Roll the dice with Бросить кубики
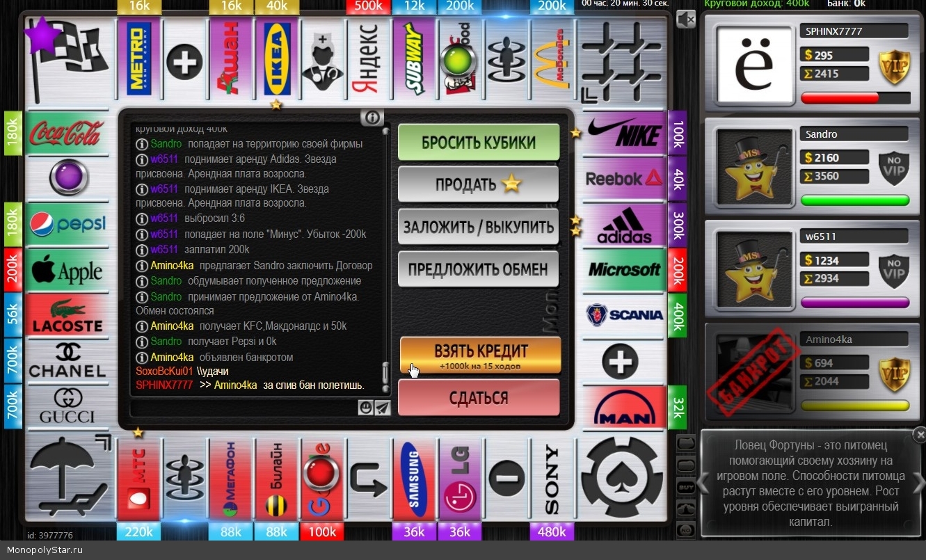This screenshot has width=926, height=560. click(479, 143)
